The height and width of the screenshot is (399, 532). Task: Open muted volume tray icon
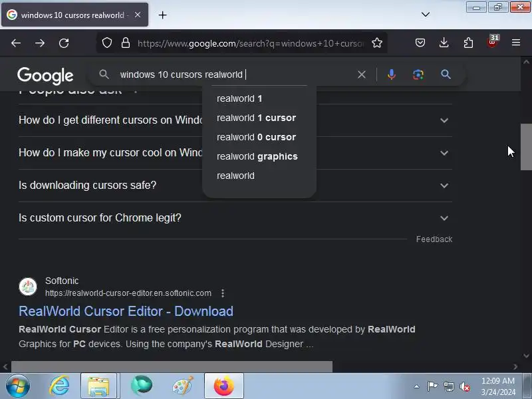pos(464,386)
